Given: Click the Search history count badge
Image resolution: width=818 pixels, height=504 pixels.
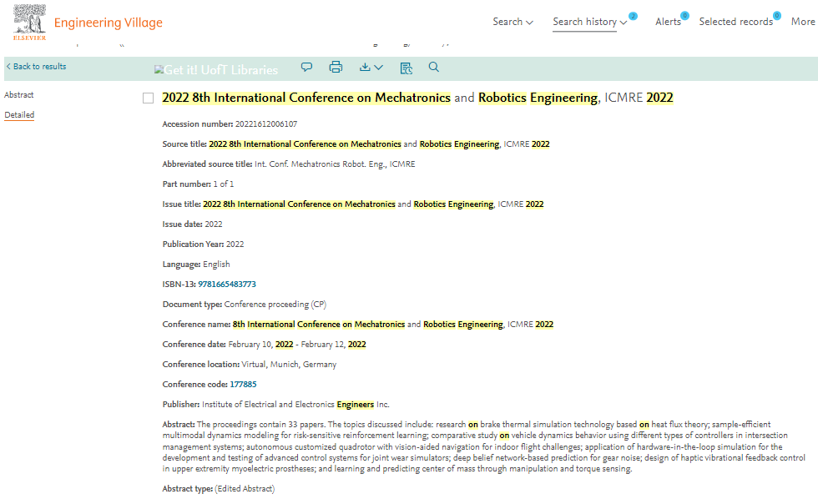Looking at the screenshot, I should pos(633,16).
